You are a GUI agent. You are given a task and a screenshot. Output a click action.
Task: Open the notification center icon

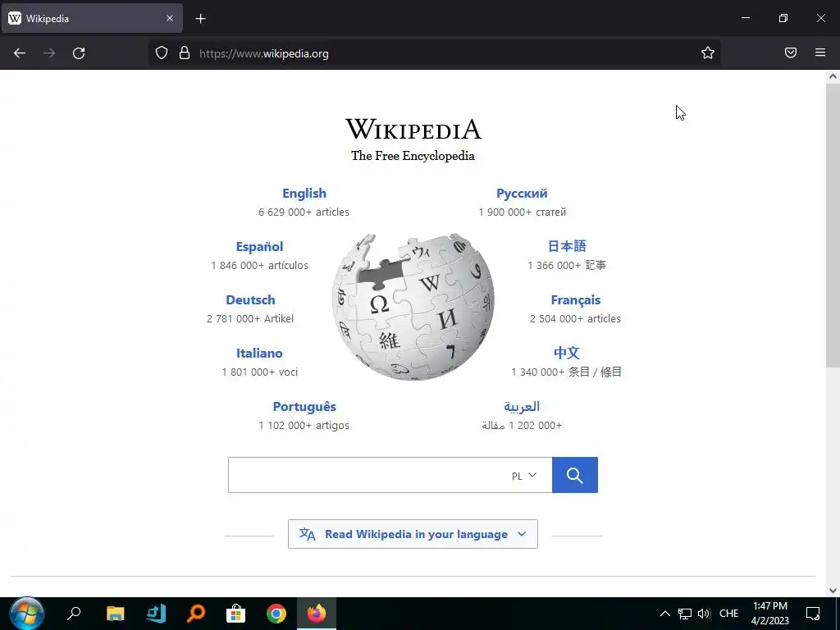813,614
